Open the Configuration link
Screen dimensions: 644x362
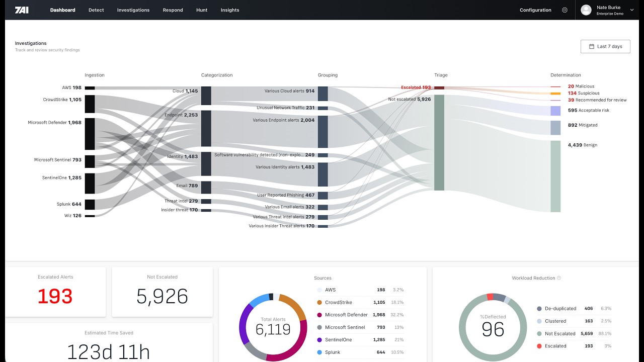[x=535, y=10]
